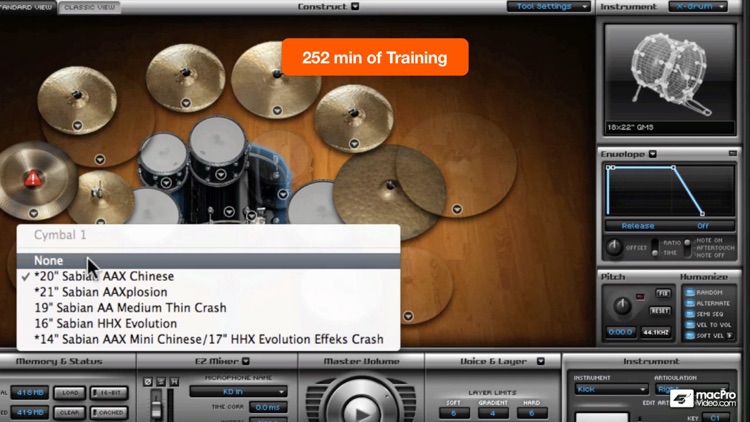
Task: Expand the Envelope menu arrow
Action: (653, 154)
